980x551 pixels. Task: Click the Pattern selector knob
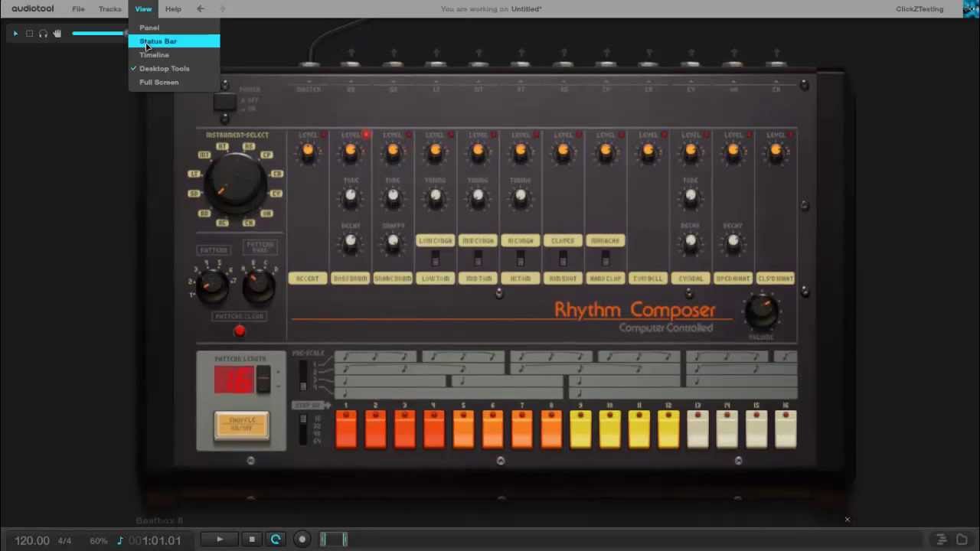212,286
